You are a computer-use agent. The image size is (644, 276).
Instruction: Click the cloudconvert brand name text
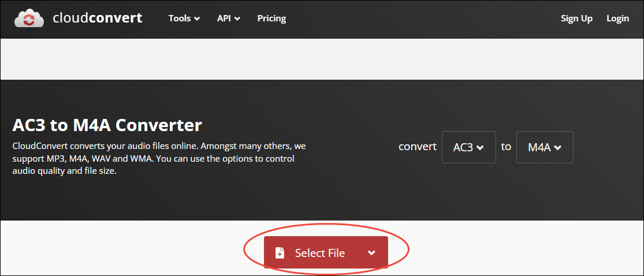[x=98, y=18]
